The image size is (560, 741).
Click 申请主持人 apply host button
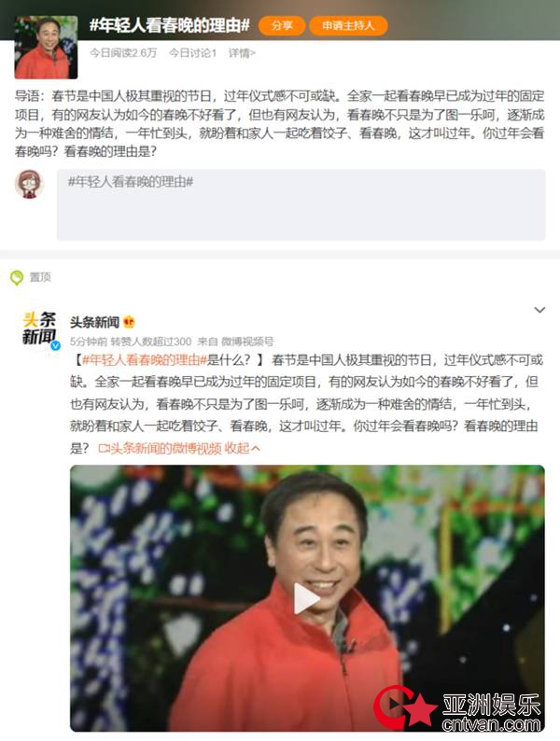pos(348,25)
